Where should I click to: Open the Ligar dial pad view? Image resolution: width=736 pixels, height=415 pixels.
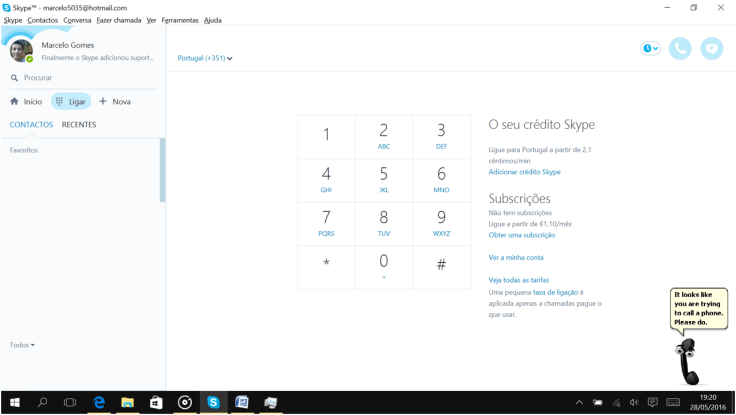[71, 102]
